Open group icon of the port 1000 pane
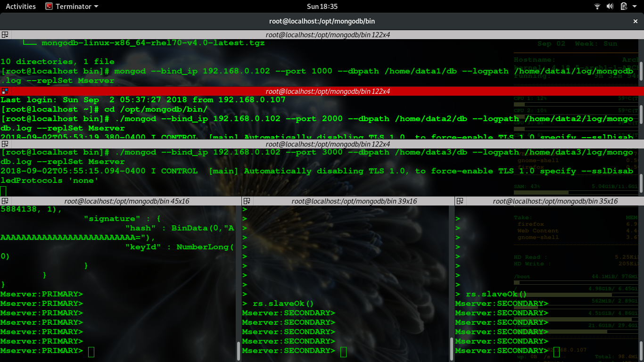The image size is (644, 362). [x=5, y=35]
